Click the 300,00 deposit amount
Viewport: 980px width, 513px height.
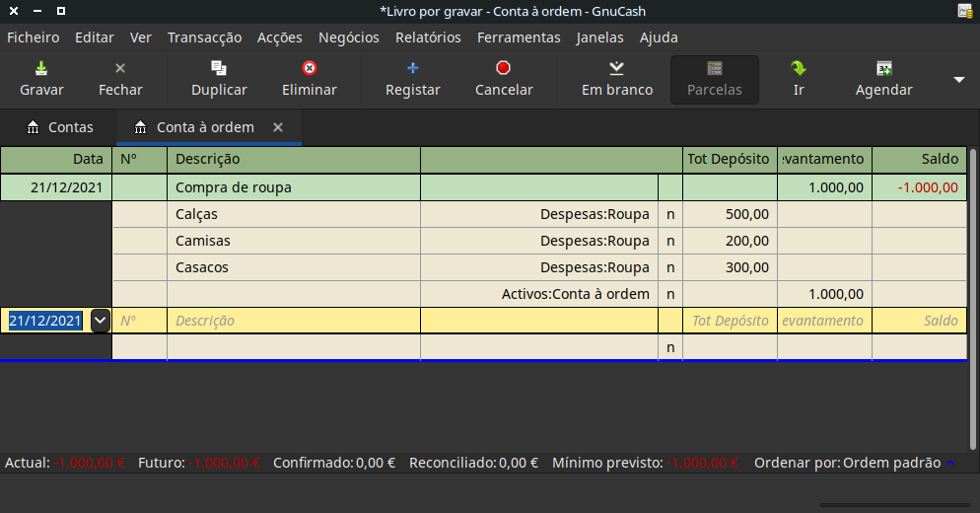[x=730, y=267]
